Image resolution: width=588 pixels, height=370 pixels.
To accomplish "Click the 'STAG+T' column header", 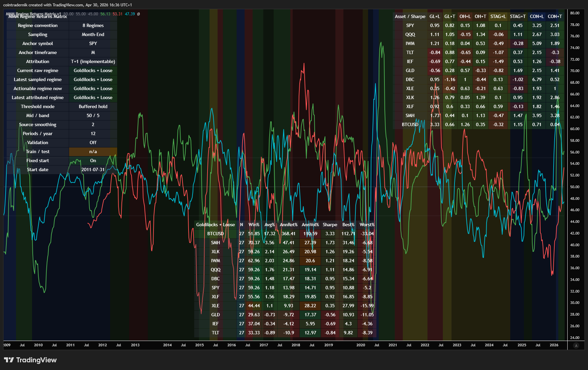I will (x=518, y=17).
